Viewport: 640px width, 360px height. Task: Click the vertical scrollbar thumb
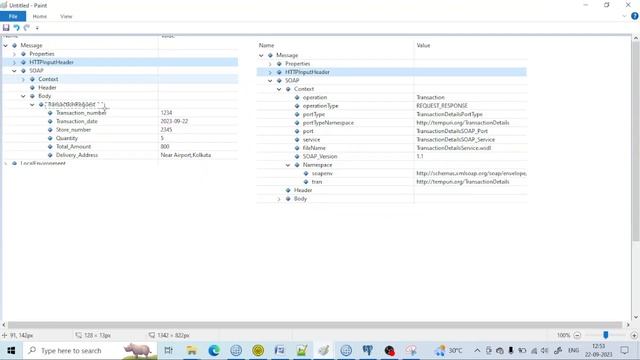tap(636, 140)
